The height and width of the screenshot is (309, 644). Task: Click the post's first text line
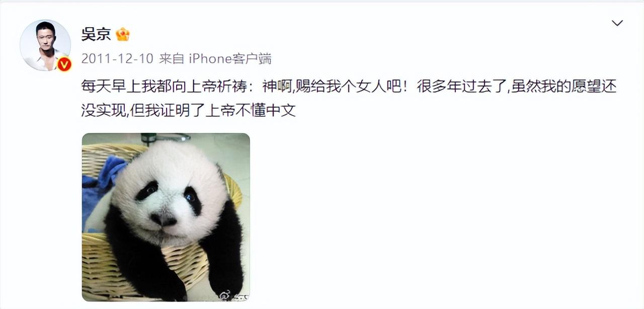[x=349, y=87]
